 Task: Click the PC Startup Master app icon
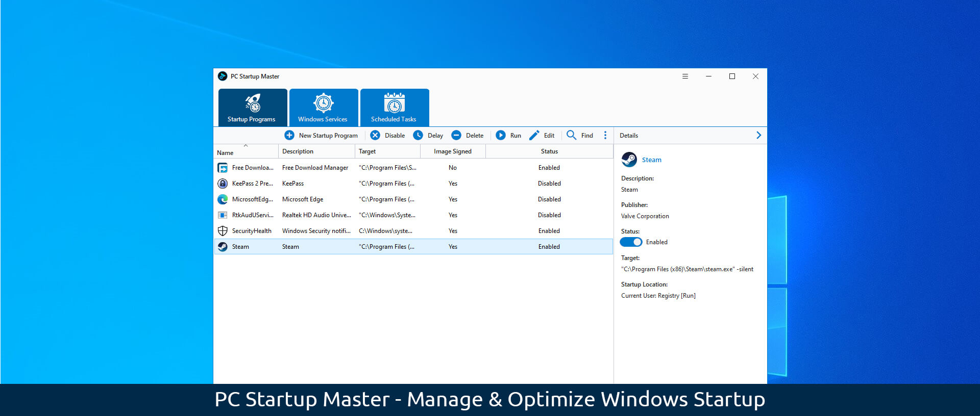coord(223,76)
